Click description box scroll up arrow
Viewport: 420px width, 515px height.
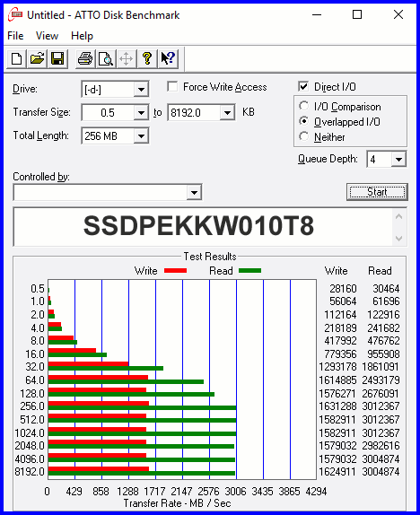[399, 216]
